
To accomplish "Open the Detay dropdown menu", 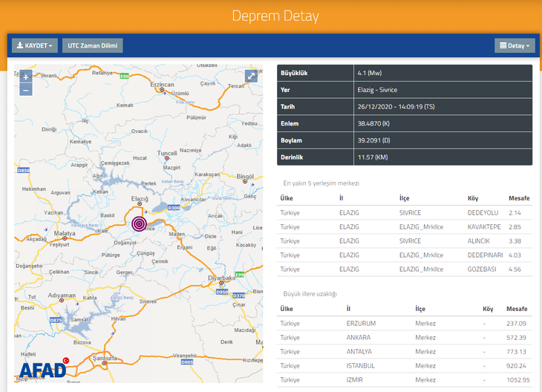I will [x=514, y=46].
